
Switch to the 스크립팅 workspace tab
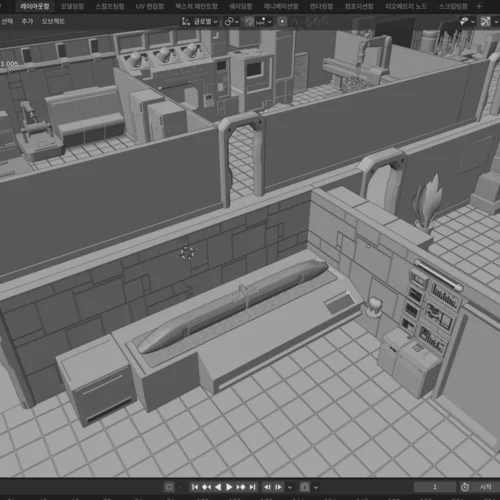[453, 6]
